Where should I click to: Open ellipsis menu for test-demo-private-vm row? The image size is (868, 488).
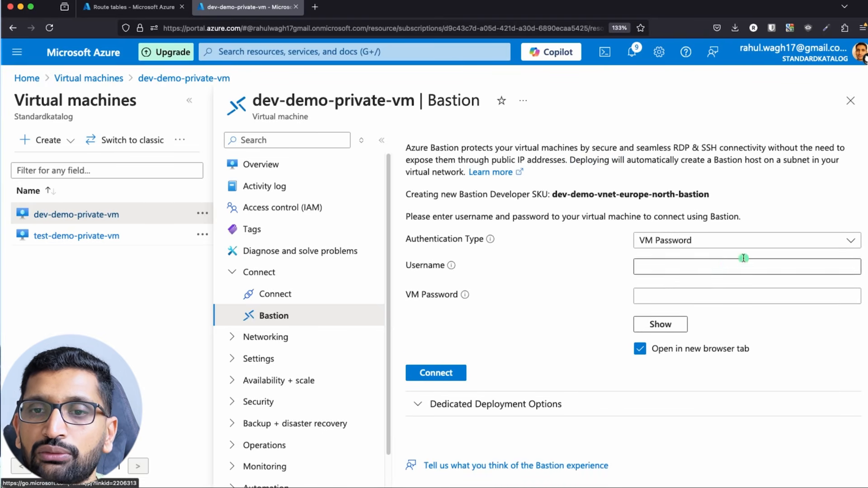click(202, 234)
